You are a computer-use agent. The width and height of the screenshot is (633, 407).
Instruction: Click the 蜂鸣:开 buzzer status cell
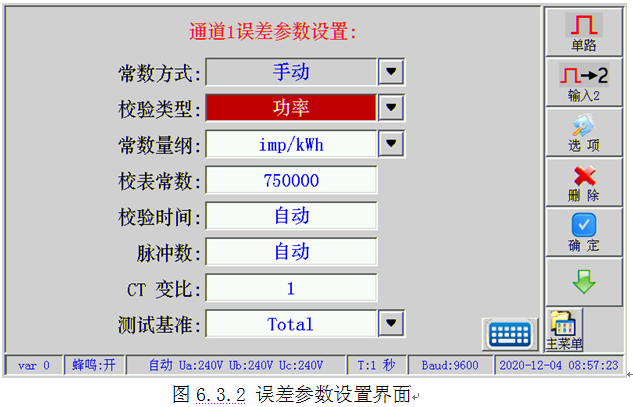click(x=94, y=365)
